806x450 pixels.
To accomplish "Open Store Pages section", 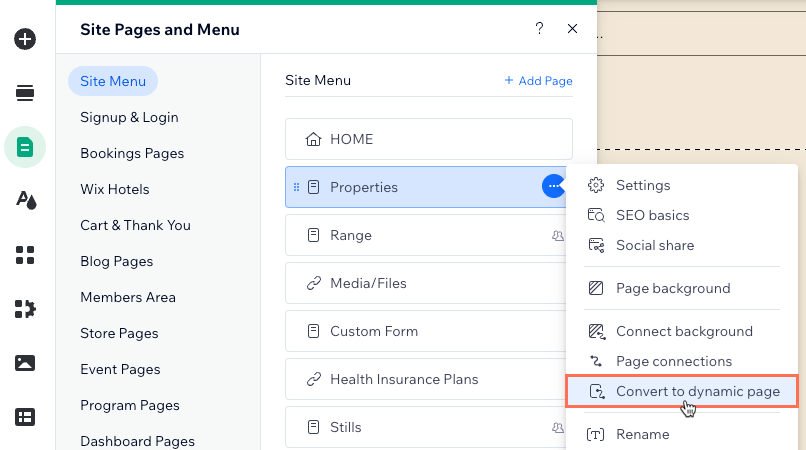I will 119,333.
